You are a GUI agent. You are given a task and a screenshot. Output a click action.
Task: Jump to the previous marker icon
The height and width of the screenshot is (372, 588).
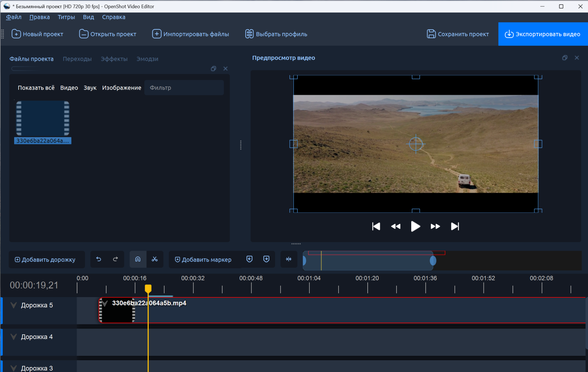pyautogui.click(x=249, y=259)
